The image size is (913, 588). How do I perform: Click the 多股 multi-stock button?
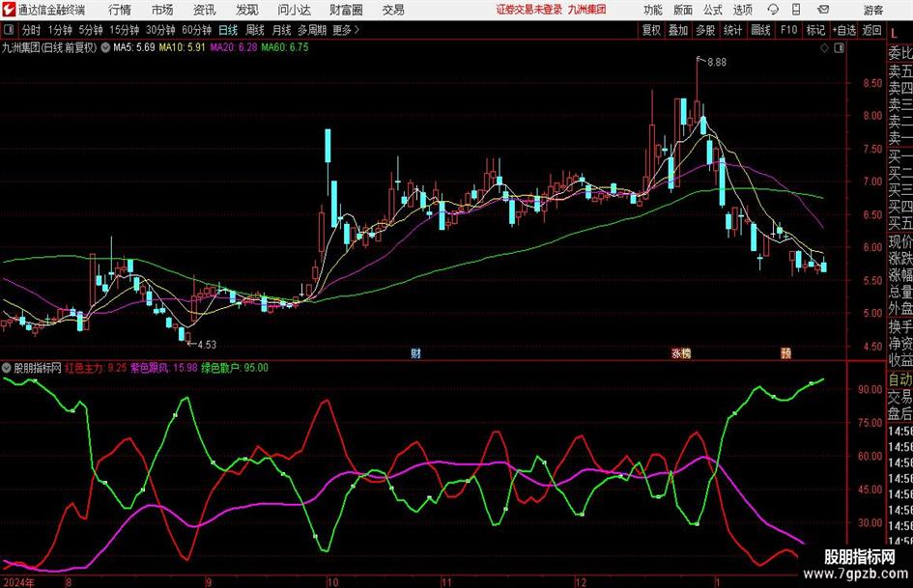click(x=705, y=30)
